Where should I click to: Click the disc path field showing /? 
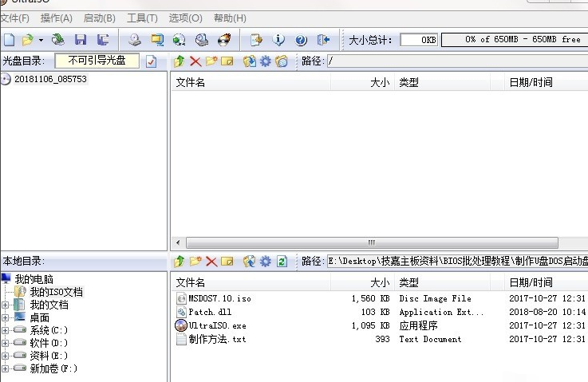[x=457, y=61]
